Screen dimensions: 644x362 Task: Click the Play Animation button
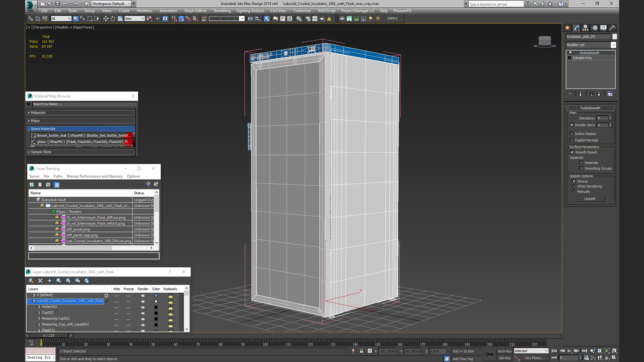[x=569, y=351]
